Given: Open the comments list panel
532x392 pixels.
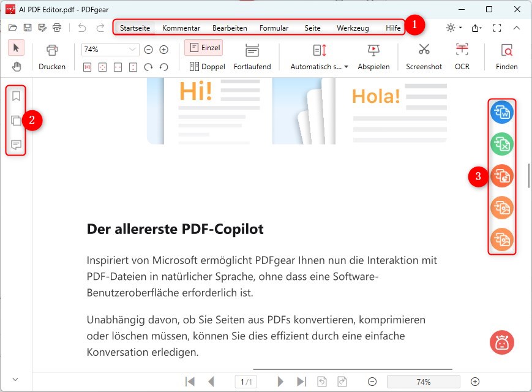Looking at the screenshot, I should [16, 145].
